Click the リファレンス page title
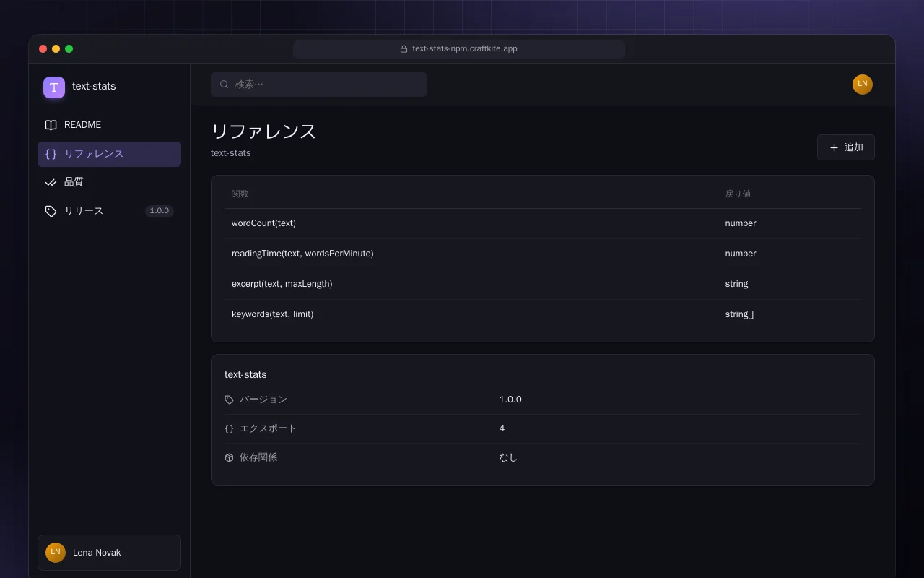 click(x=263, y=131)
